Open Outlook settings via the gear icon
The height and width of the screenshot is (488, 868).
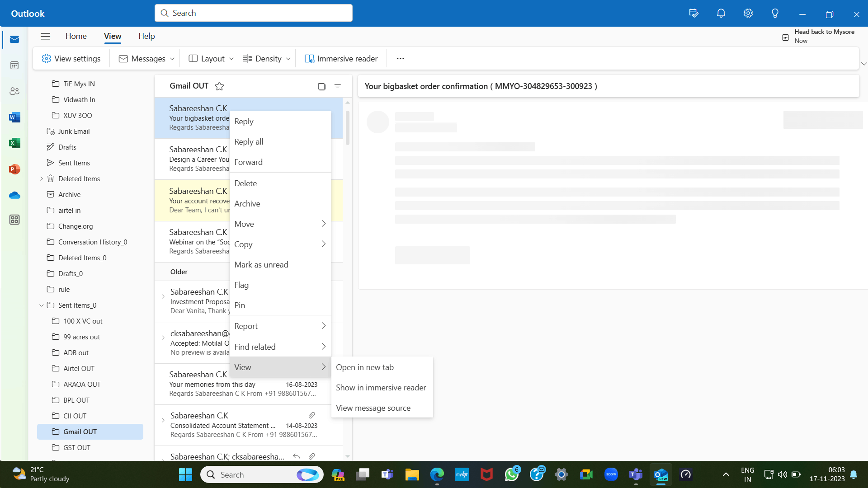pos(747,13)
